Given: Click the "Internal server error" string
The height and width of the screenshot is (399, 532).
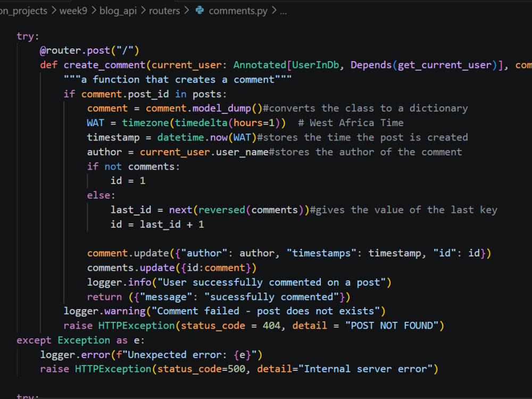Looking at the screenshot, I should pyautogui.click(x=365, y=369).
